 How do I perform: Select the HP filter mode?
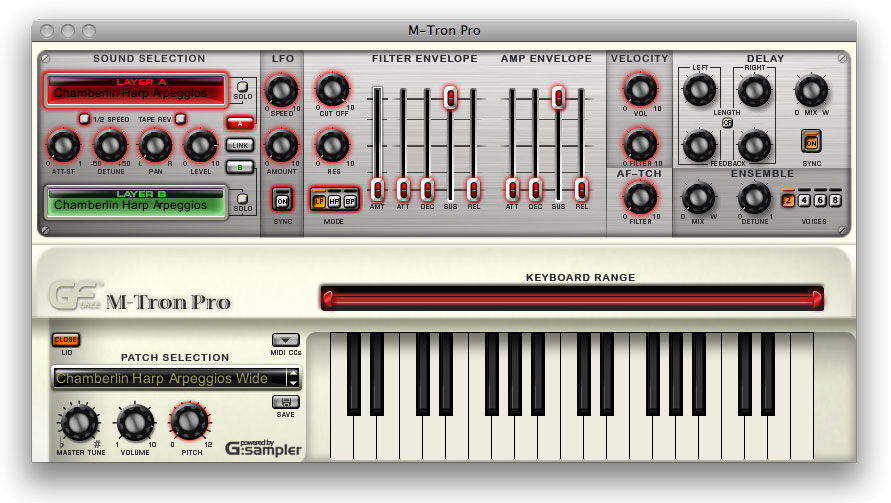point(334,201)
